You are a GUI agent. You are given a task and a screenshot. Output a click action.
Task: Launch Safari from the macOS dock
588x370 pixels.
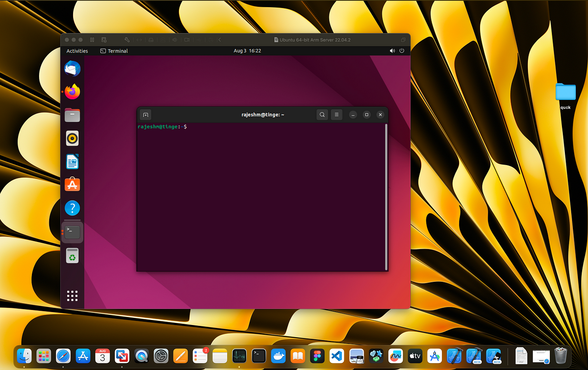[x=63, y=356]
